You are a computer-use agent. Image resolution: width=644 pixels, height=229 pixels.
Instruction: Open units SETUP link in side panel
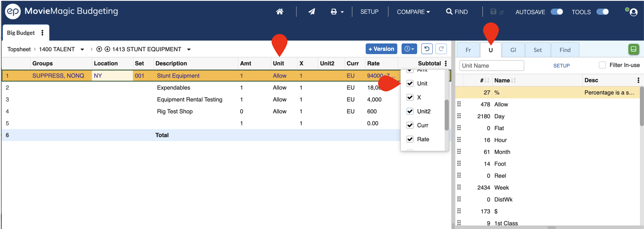tap(561, 66)
